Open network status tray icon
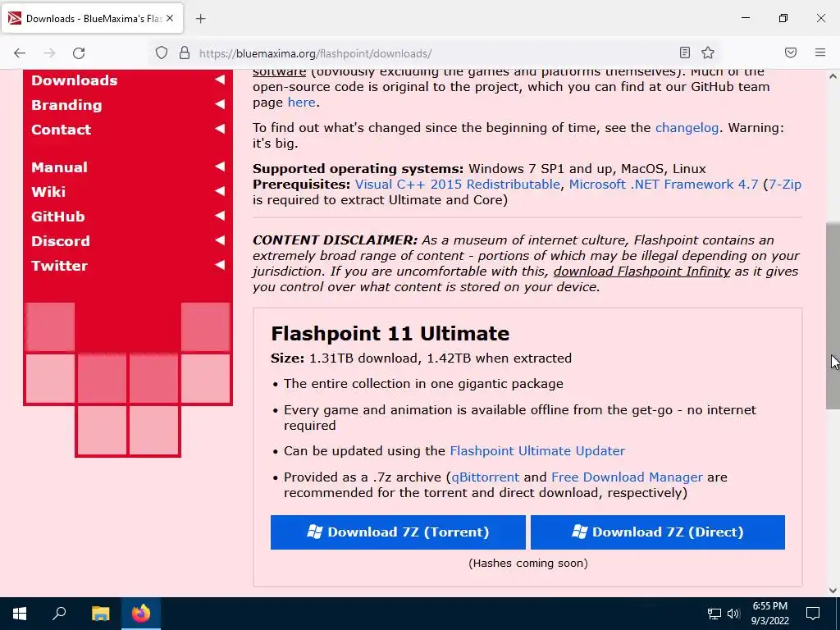Image resolution: width=840 pixels, height=630 pixels. [x=714, y=614]
